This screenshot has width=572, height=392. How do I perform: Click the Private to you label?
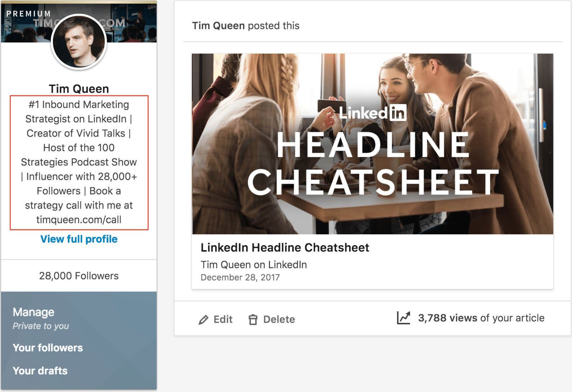41,326
